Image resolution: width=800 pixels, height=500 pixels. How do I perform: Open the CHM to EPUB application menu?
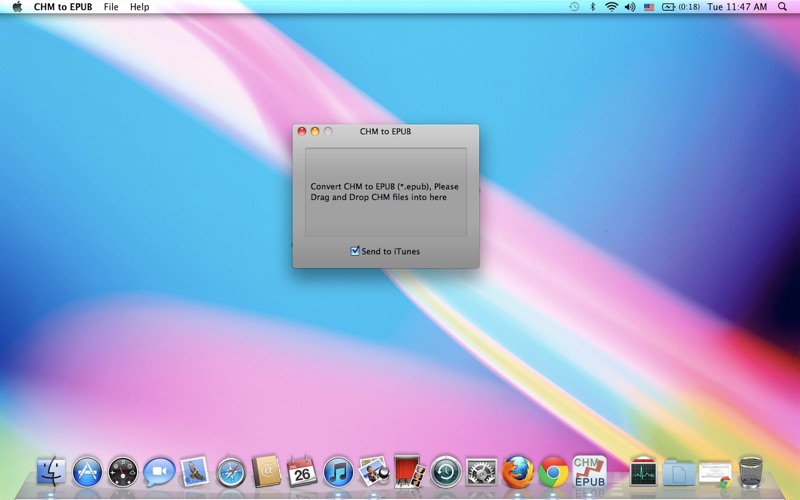(63, 7)
